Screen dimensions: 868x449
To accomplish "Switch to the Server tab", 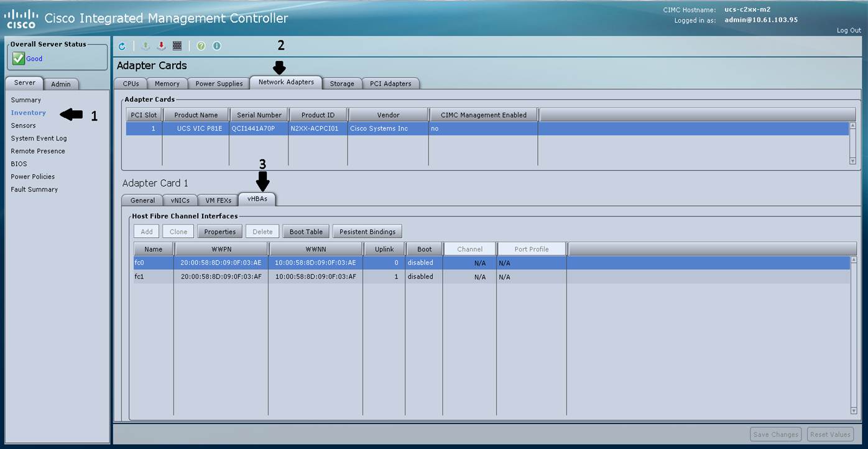I will coord(25,83).
